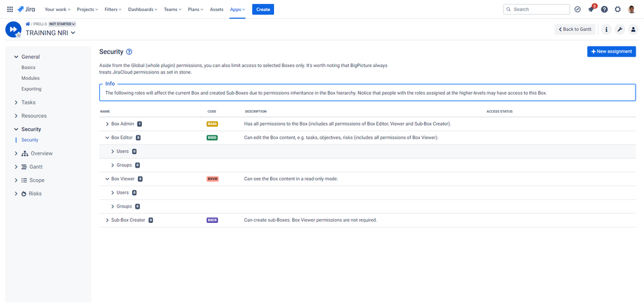Click the Scope list icon in sidebar
Image resolution: width=644 pixels, height=308 pixels.
click(24, 180)
